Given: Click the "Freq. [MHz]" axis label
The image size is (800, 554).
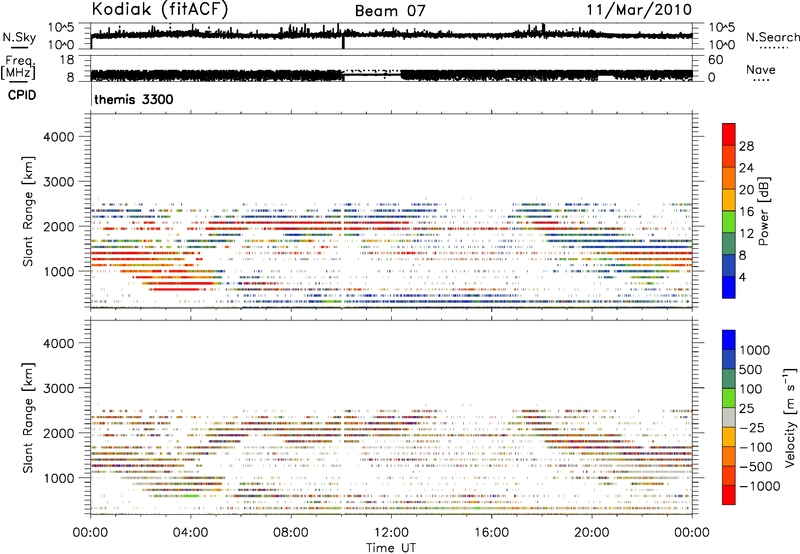Looking at the screenshot, I should [19, 67].
